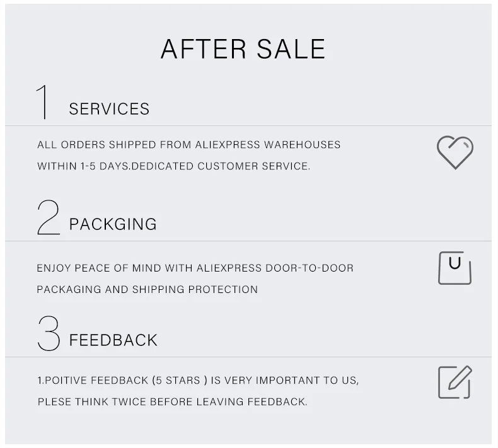Click the large number 1

(x=43, y=101)
